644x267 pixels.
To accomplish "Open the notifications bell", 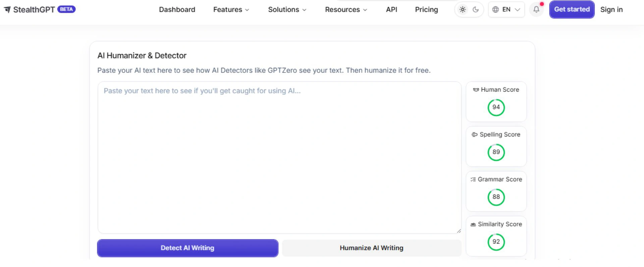I will click(536, 9).
